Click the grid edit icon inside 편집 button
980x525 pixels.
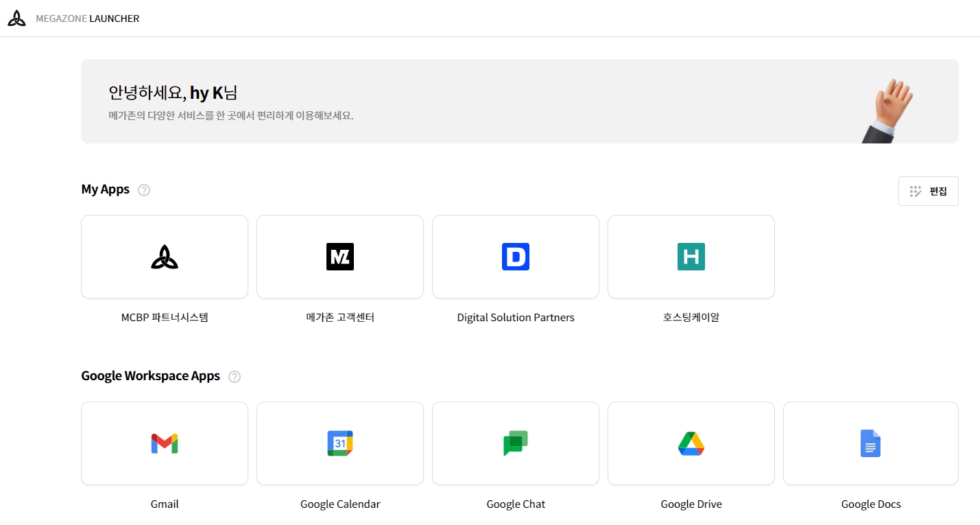click(x=917, y=191)
